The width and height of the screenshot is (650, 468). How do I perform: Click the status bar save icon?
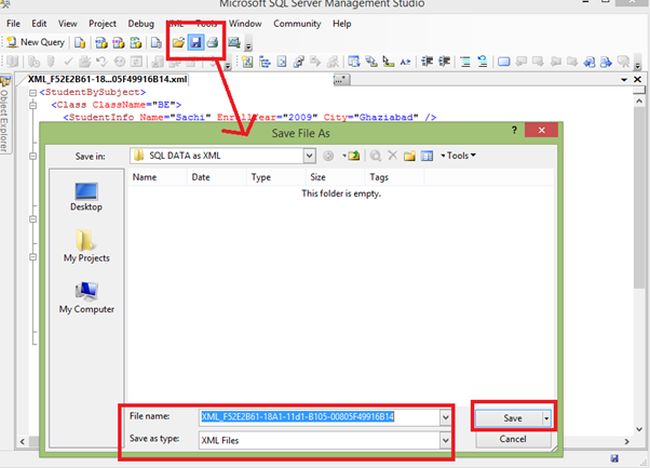(614, 458)
